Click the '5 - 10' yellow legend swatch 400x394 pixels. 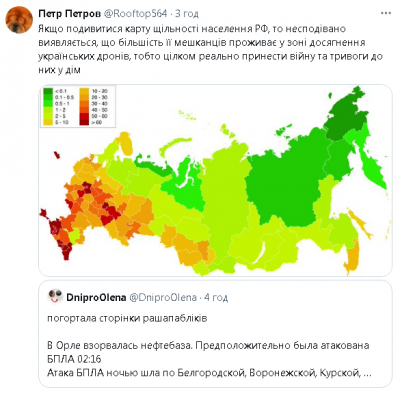point(48,122)
